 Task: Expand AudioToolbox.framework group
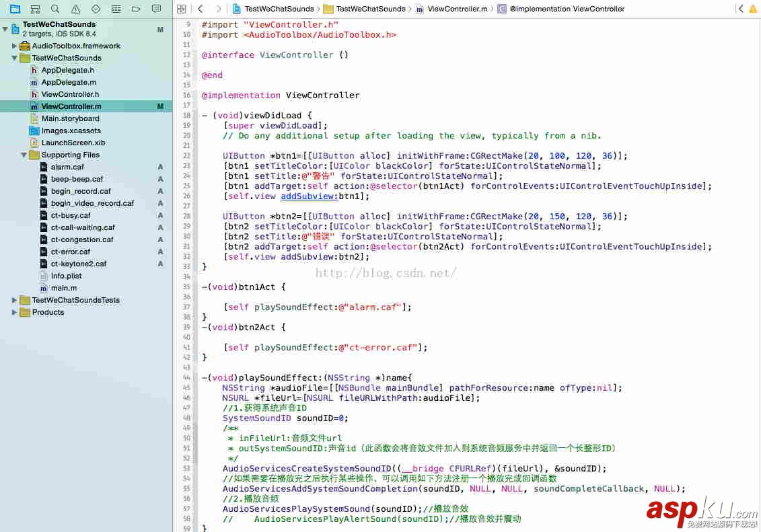click(14, 46)
